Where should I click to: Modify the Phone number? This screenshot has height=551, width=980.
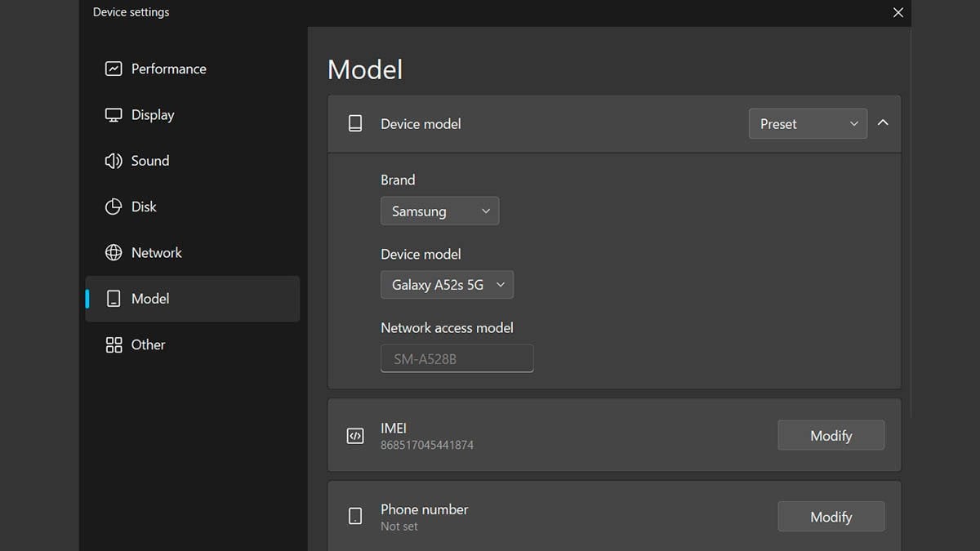click(831, 517)
